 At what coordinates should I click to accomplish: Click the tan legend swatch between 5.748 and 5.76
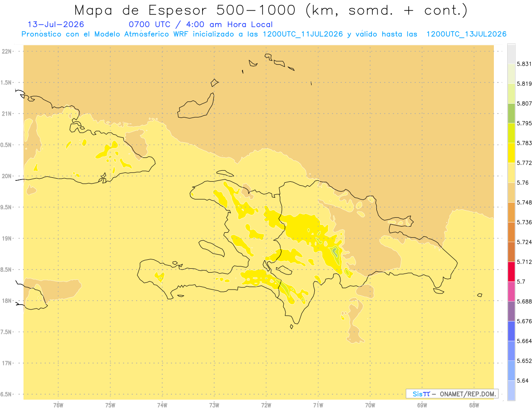[x=511, y=192]
